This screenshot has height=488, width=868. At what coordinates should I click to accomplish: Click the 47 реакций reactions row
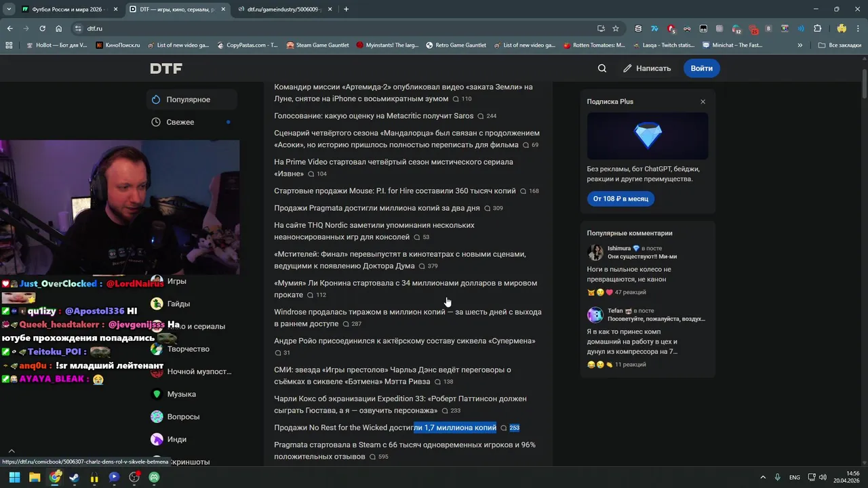click(x=616, y=293)
